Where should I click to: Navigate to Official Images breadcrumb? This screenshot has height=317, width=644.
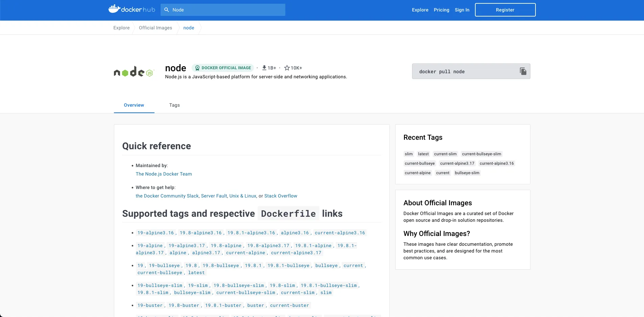(x=156, y=28)
